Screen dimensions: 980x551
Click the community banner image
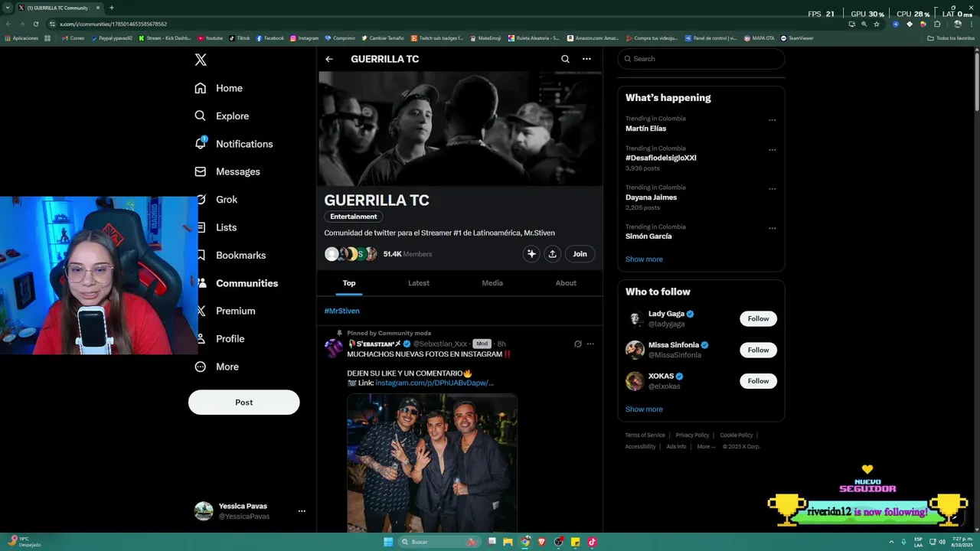[459, 129]
